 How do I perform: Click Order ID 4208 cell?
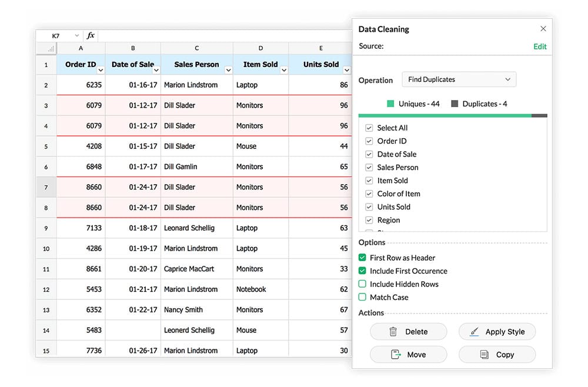tap(81, 146)
